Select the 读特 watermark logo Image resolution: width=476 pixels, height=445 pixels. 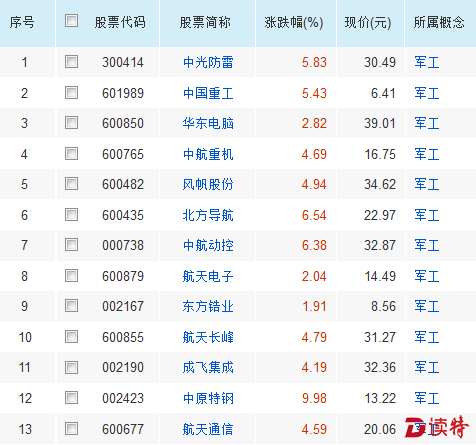437,427
